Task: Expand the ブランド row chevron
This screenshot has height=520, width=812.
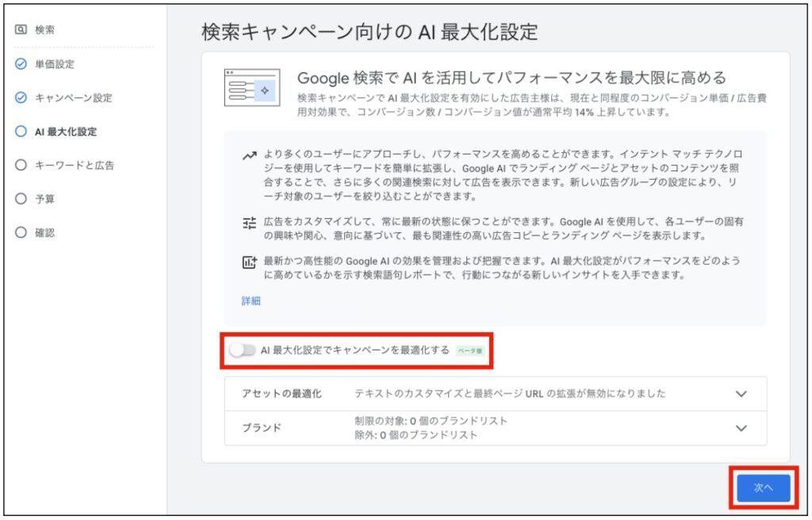Action: tap(741, 428)
